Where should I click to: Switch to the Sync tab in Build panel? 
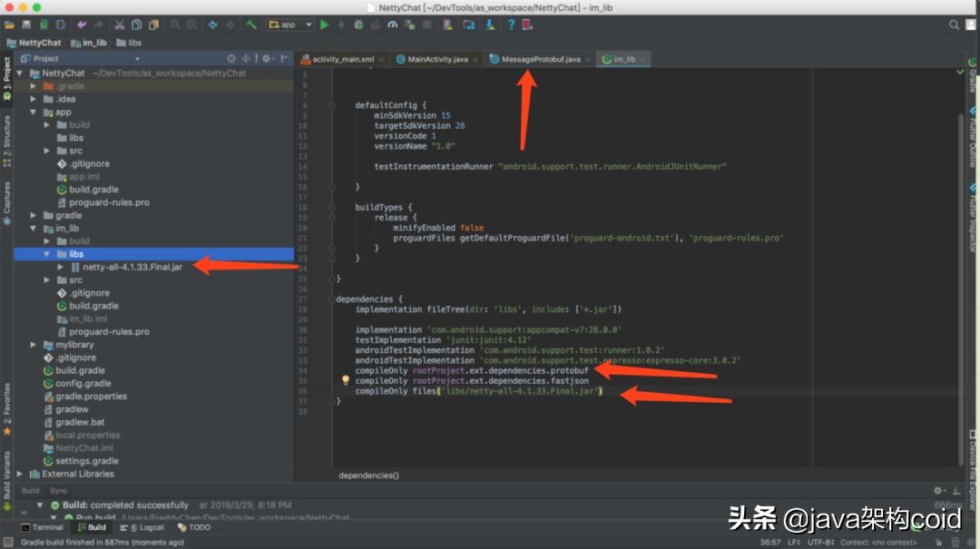click(58, 491)
